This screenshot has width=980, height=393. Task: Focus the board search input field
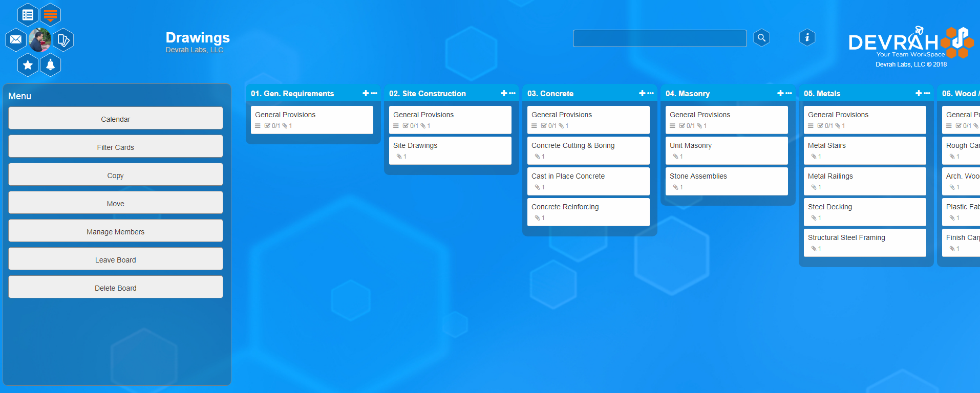coord(659,38)
